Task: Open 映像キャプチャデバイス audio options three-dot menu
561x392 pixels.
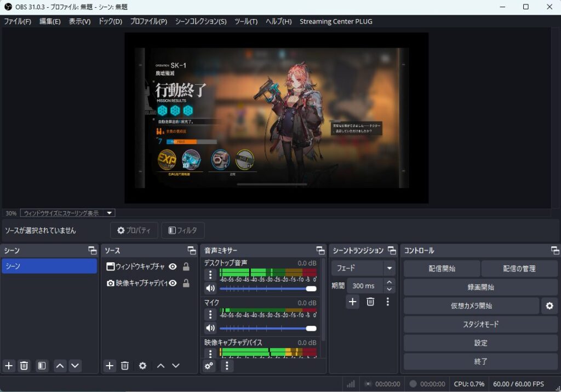Action: (x=210, y=353)
